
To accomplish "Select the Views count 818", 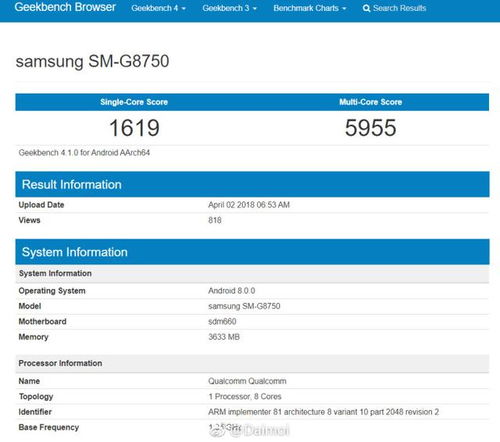I will [x=215, y=220].
